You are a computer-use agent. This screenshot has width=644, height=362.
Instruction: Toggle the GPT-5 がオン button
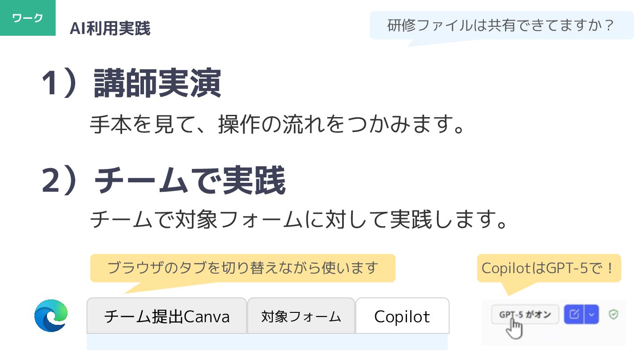tap(525, 315)
